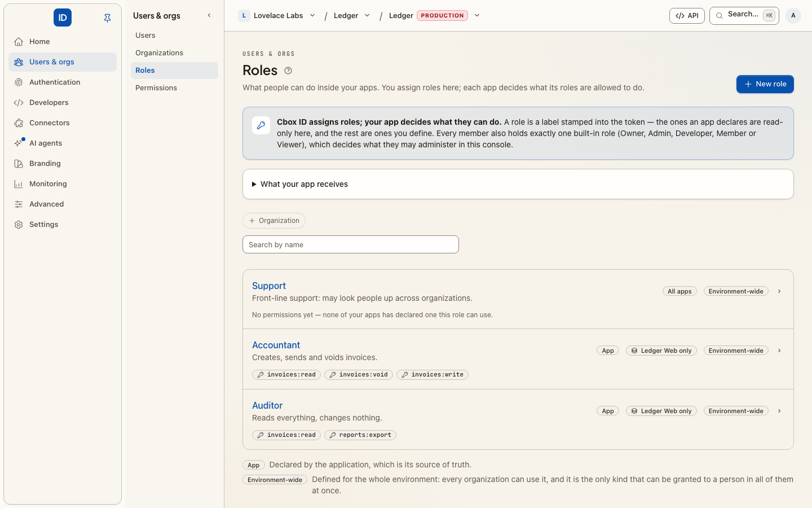Screen dimensions: 812x508
Task: Open the Auditor role link
Action: (x=267, y=406)
